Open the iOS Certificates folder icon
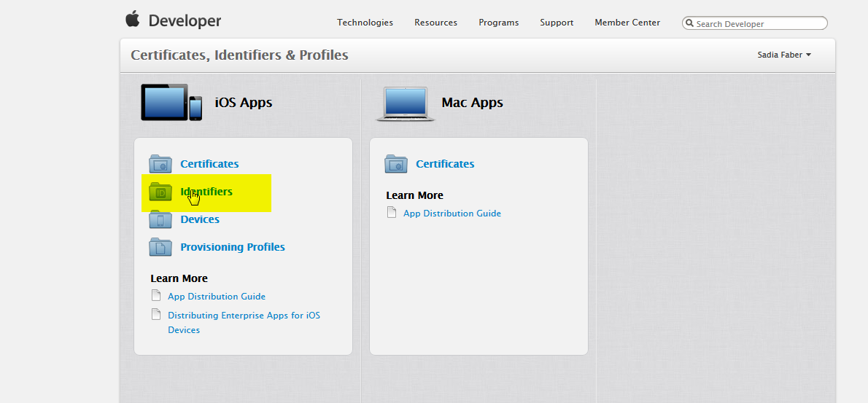This screenshot has height=403, width=868. (160, 164)
